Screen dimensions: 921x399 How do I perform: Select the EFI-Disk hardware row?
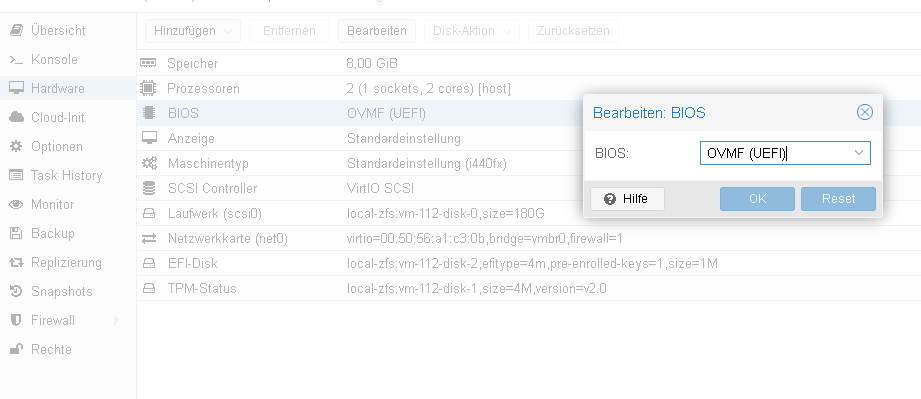(x=529, y=264)
